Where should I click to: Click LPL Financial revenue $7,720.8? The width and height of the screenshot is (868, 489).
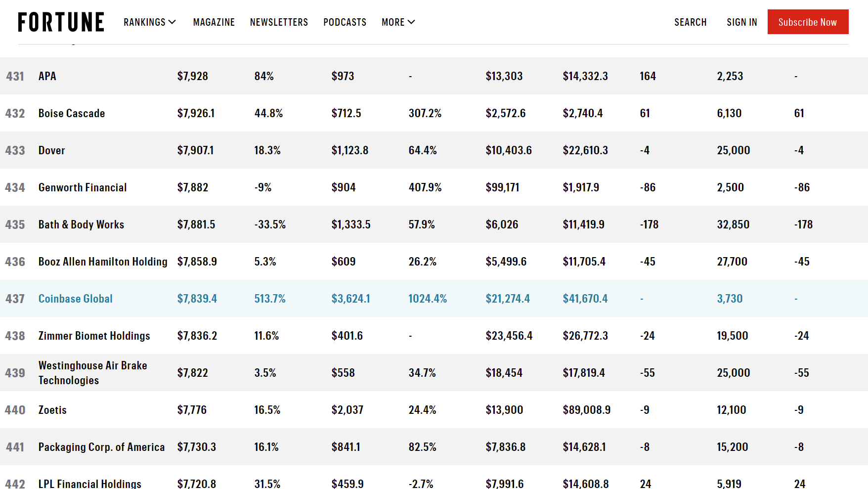[x=197, y=484]
